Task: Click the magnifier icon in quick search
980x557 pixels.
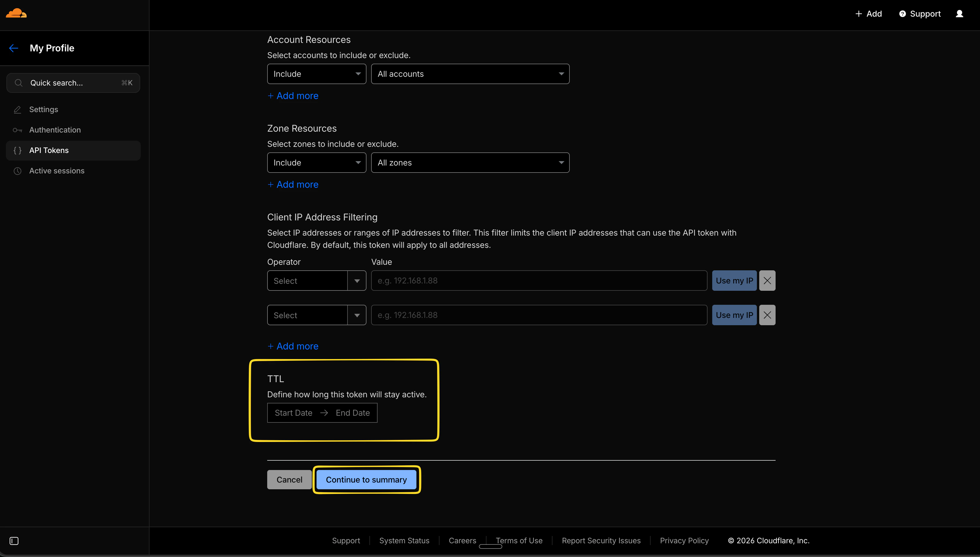Action: [18, 83]
